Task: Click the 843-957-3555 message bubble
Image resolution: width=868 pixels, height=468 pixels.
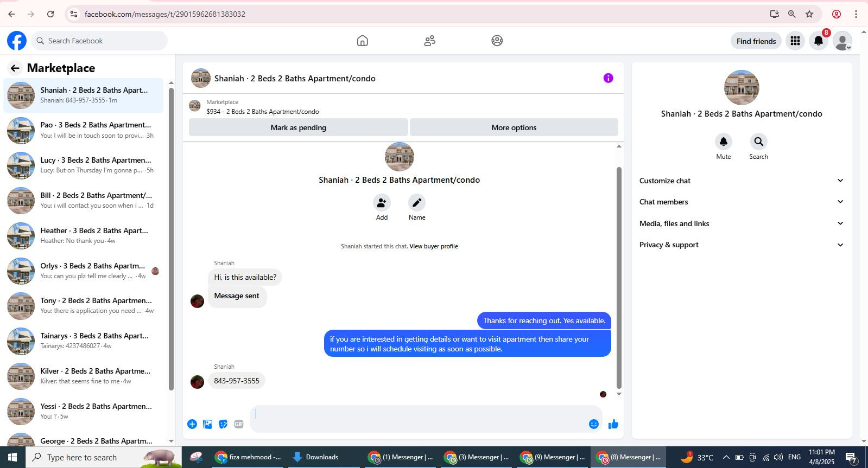Action: (x=237, y=381)
